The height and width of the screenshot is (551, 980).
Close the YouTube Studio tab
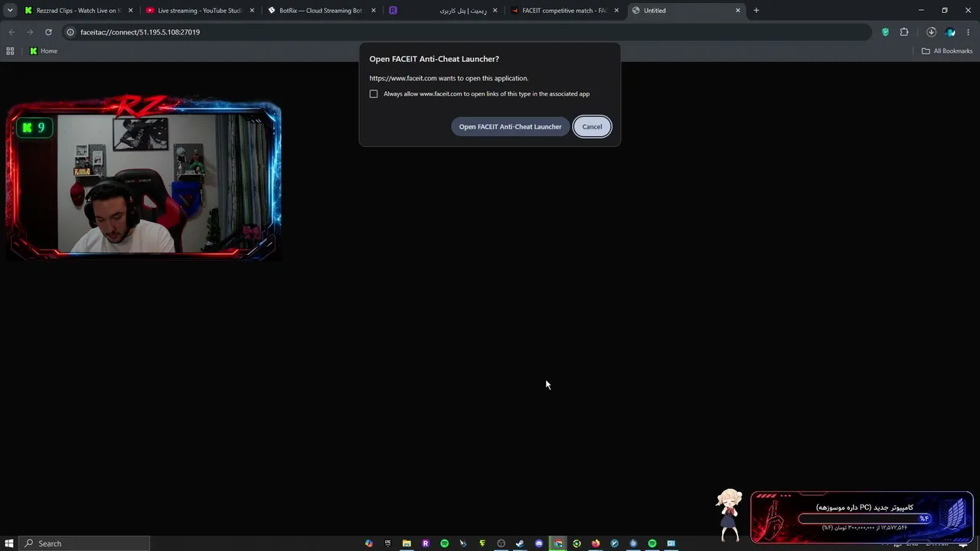pyautogui.click(x=252, y=11)
